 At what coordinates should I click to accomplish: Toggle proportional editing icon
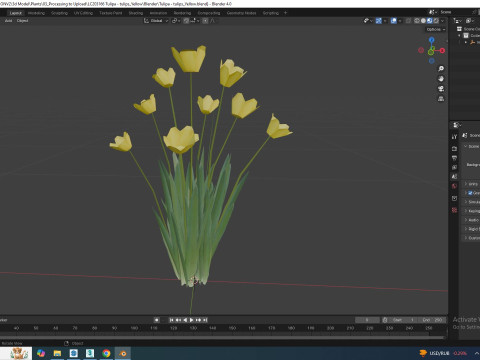[x=205, y=21]
